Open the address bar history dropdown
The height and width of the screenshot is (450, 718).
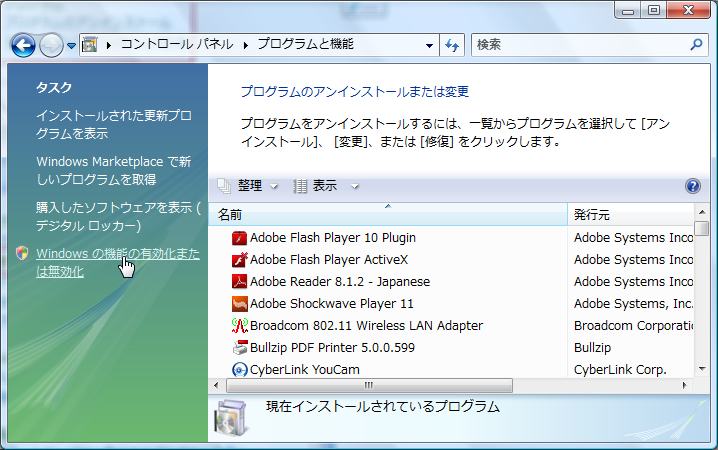pyautogui.click(x=429, y=45)
